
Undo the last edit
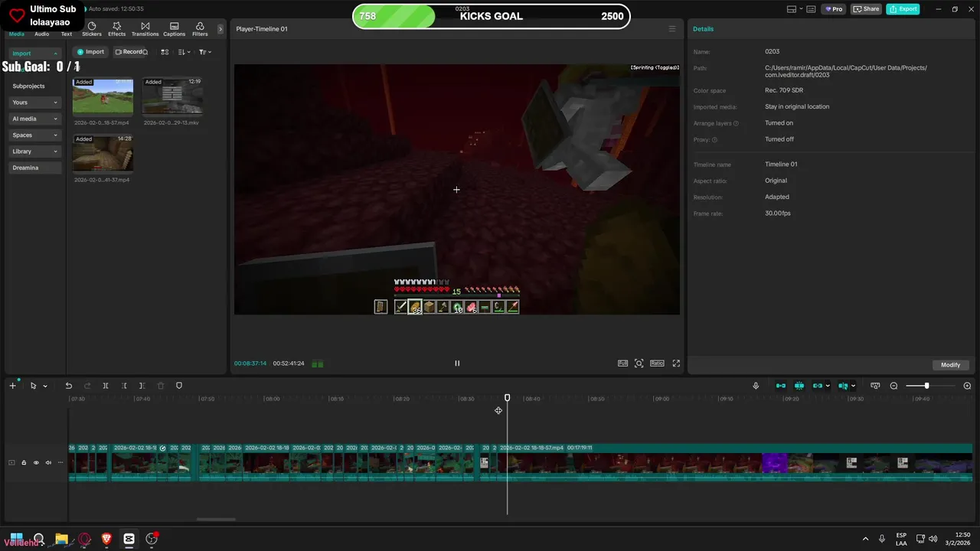click(x=69, y=386)
